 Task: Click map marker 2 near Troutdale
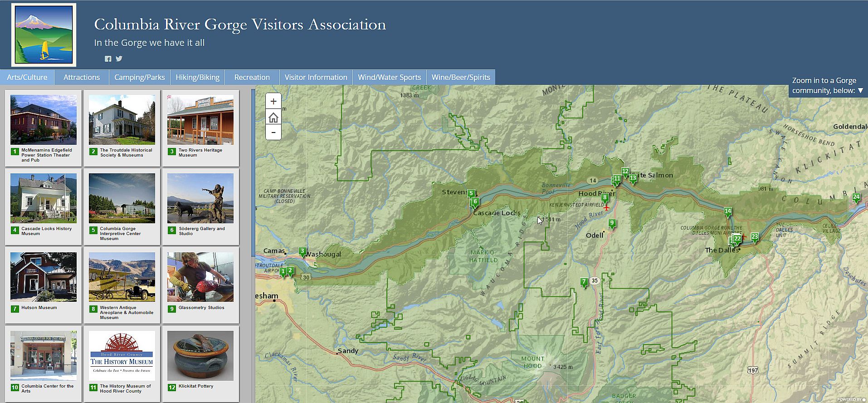[x=291, y=271]
